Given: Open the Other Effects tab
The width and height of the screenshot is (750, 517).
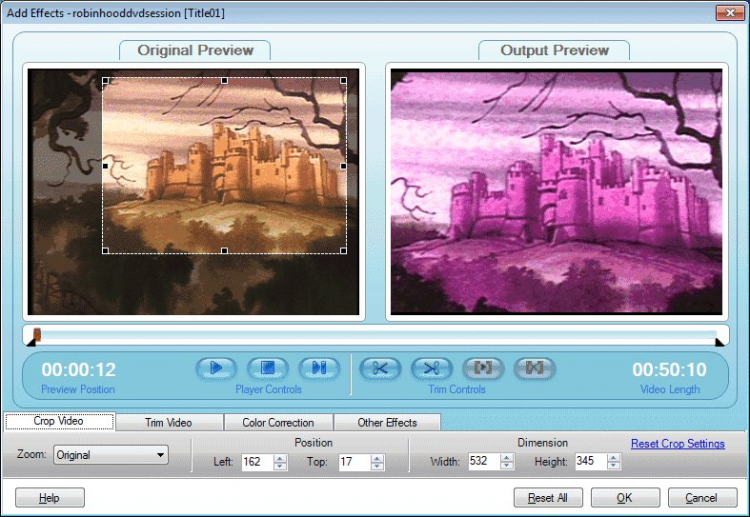Looking at the screenshot, I should [x=387, y=422].
